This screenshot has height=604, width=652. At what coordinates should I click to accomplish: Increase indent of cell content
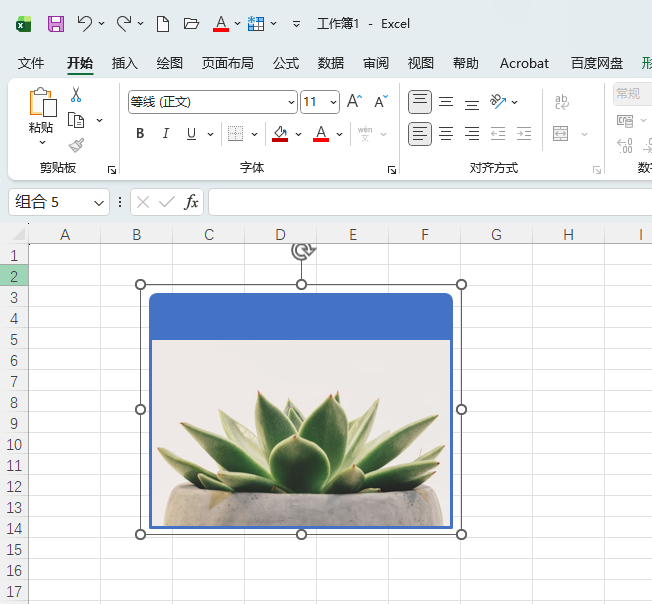pos(524,134)
